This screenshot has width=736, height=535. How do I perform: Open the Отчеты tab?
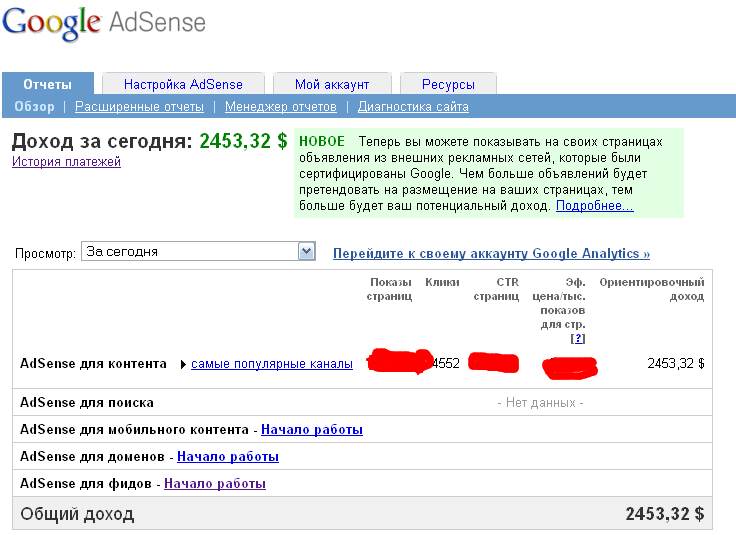point(47,84)
